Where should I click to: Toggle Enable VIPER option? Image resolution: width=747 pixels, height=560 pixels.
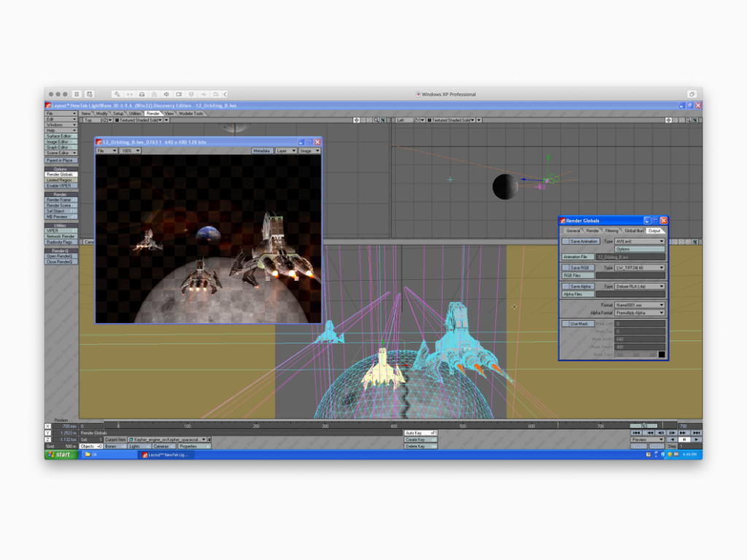(61, 186)
